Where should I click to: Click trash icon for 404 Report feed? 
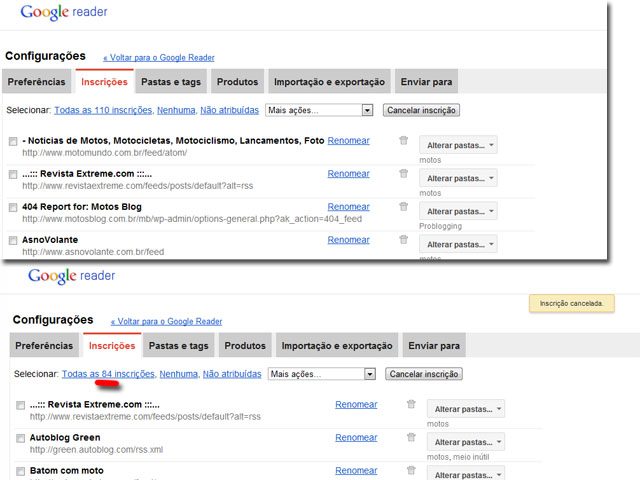point(403,207)
